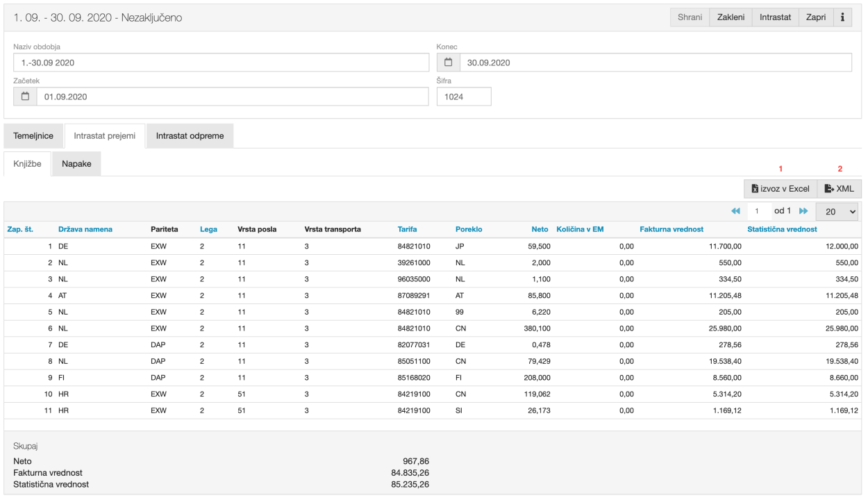Click into the Naziv obdobja text field
The height and width of the screenshot is (500, 868).
coord(221,62)
